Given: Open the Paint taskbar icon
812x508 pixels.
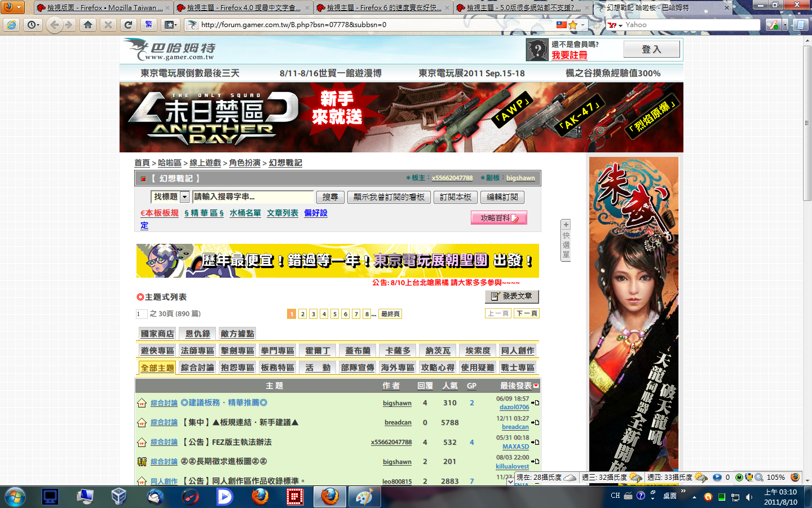Looking at the screenshot, I should (364, 497).
